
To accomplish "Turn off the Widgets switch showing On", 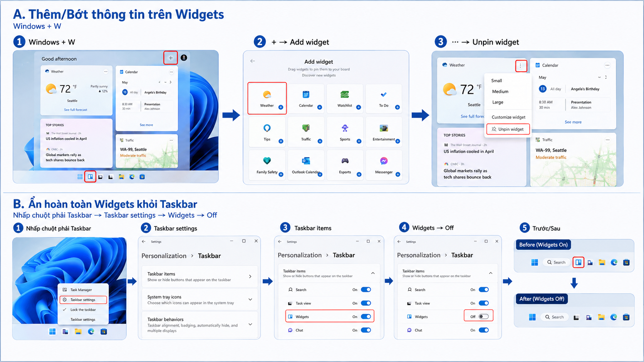I will pyautogui.click(x=366, y=317).
